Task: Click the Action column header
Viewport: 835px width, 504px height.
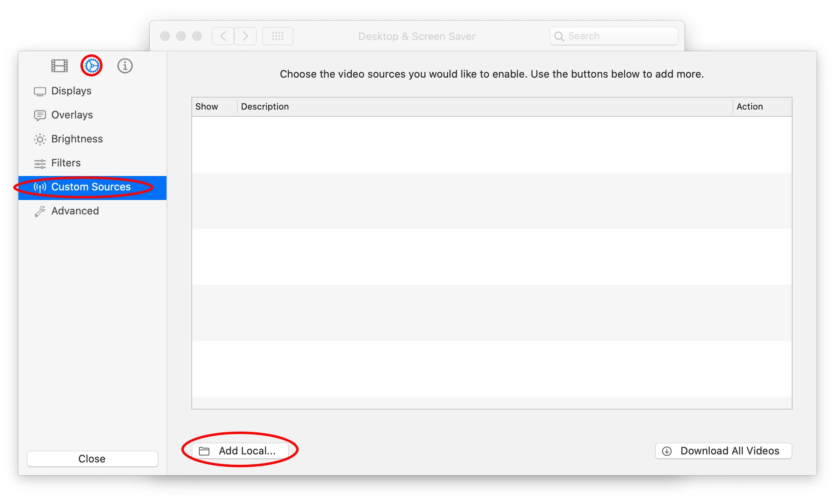Action: pyautogui.click(x=750, y=107)
